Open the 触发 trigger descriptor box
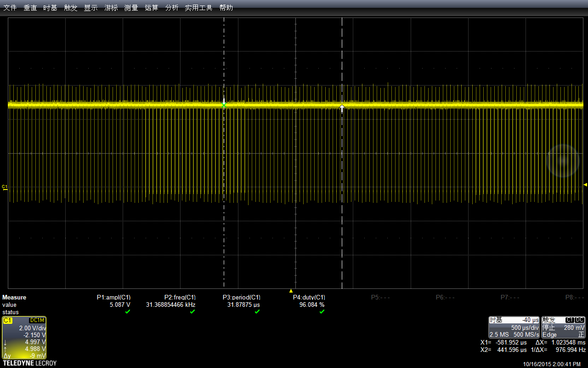Image resolution: width=588 pixels, height=368 pixels. (564, 328)
